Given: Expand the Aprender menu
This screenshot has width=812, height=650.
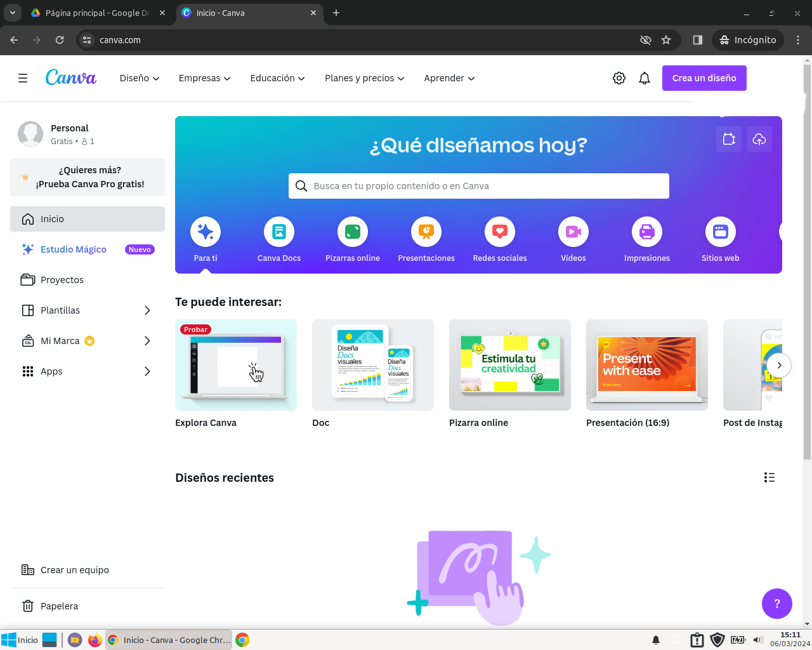Looking at the screenshot, I should (449, 78).
